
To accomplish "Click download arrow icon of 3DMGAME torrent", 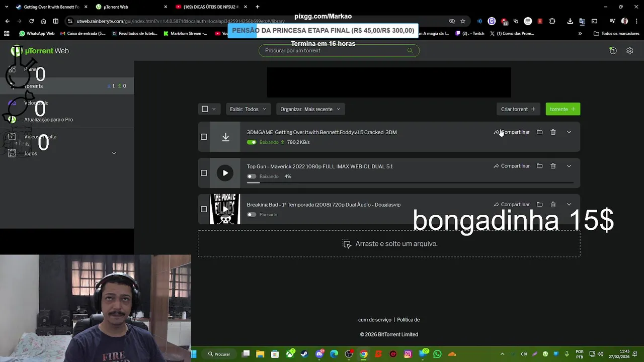I will coord(225,137).
